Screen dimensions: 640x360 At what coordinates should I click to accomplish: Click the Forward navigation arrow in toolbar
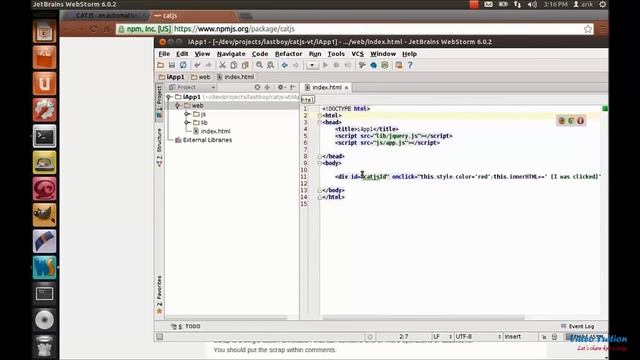[x=296, y=65]
